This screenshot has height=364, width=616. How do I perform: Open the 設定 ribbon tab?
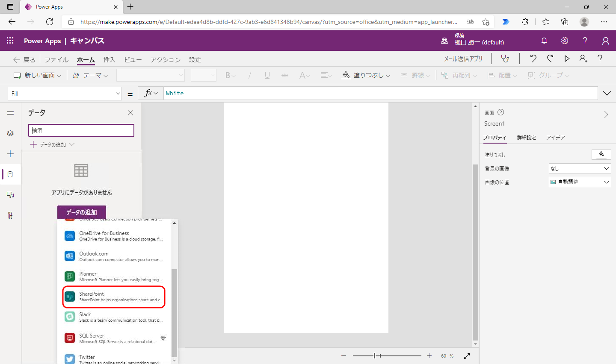(x=195, y=60)
